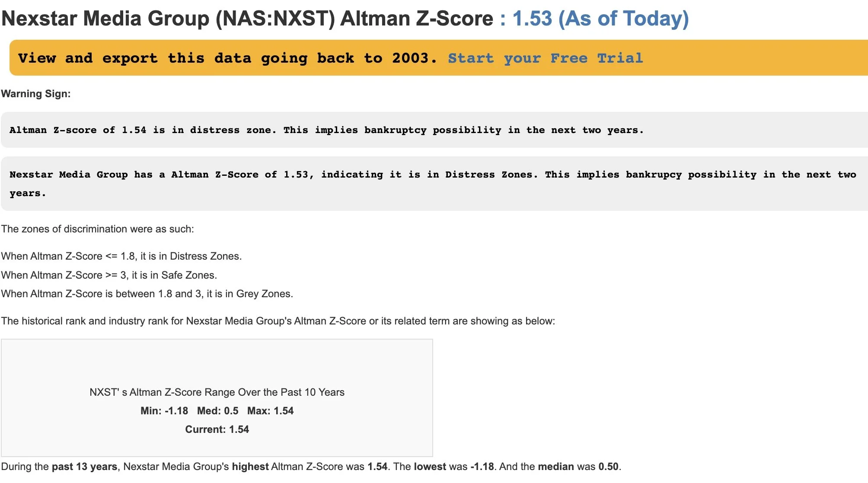Click the Warning Sign label
This screenshot has height=483, width=868.
36,94
